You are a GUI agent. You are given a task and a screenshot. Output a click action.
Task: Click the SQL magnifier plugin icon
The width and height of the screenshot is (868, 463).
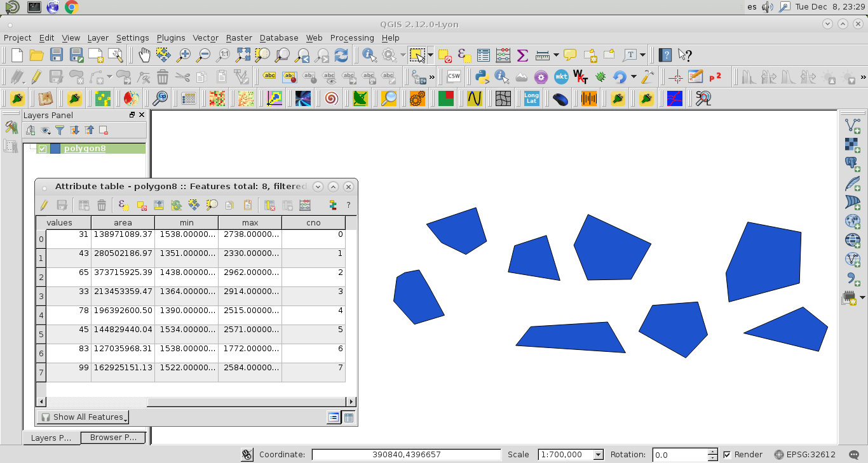[703, 98]
